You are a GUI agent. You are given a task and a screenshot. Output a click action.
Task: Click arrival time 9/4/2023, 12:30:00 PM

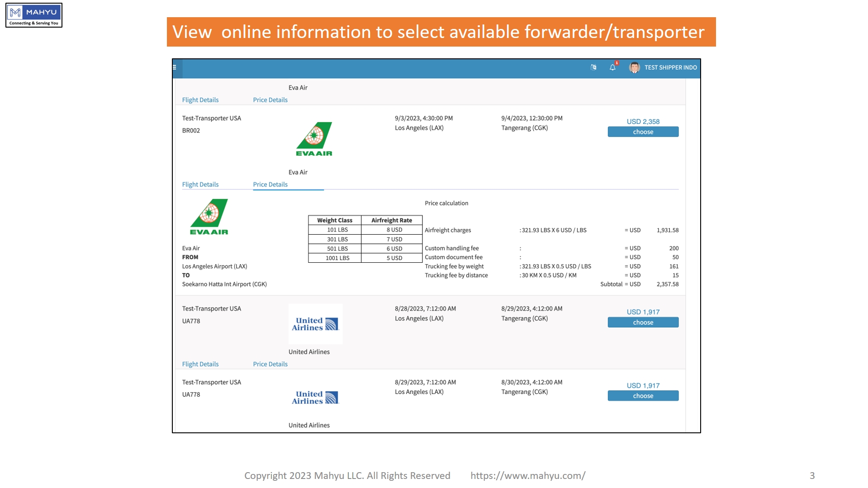point(532,118)
